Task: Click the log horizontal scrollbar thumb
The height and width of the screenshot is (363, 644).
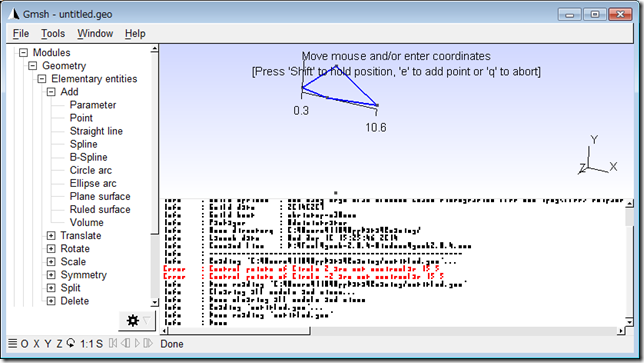Action: tap(239, 331)
